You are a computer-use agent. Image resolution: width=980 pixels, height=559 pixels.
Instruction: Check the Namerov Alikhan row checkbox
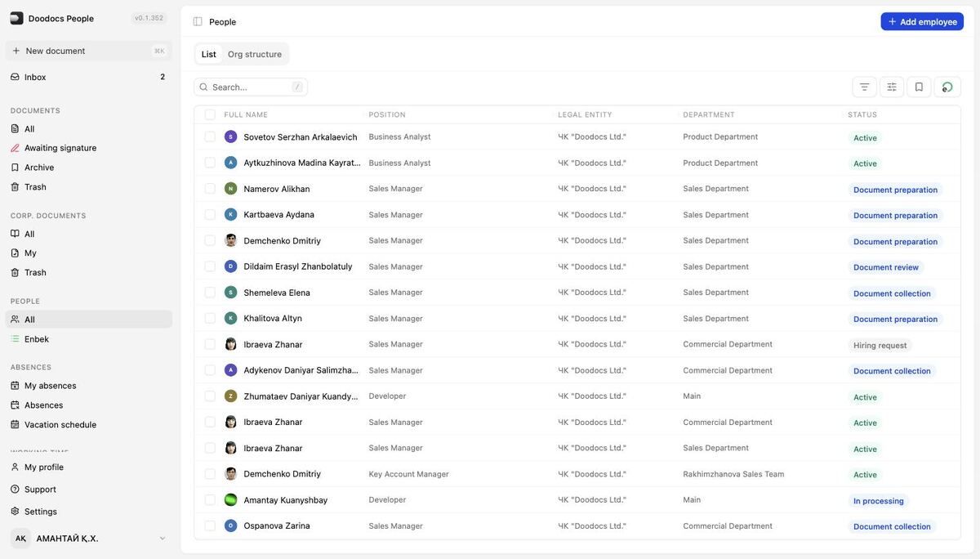(210, 189)
